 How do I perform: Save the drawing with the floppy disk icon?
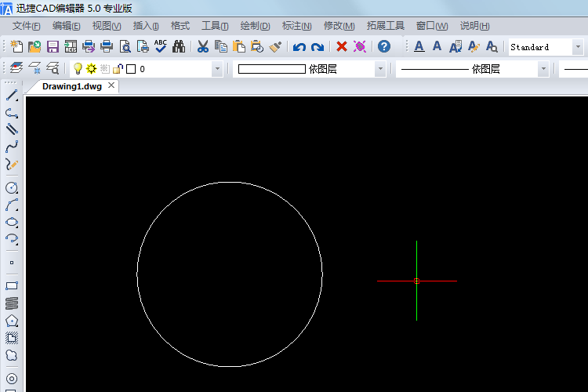(53, 46)
